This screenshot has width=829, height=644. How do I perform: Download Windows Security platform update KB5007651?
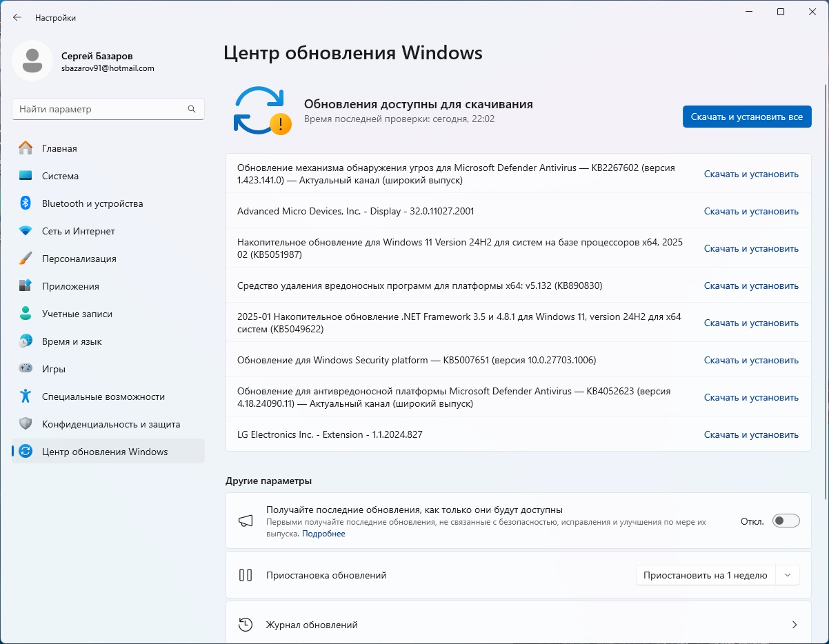[x=751, y=361]
